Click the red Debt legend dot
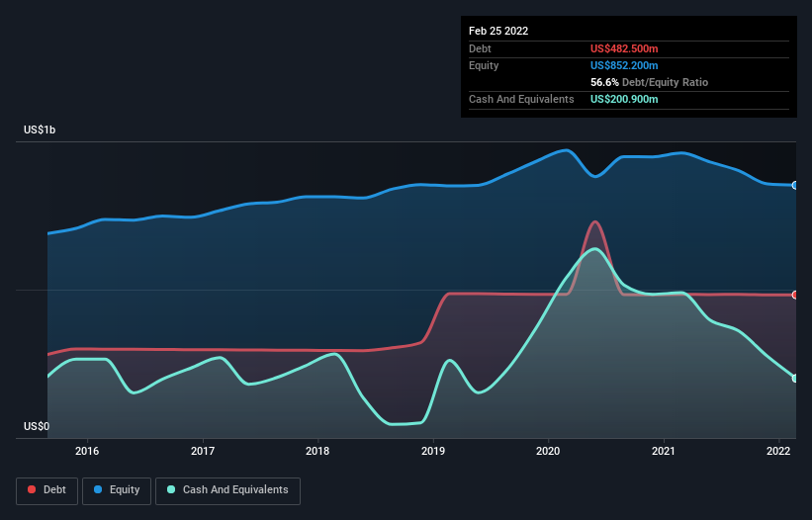The width and height of the screenshot is (812, 520). [32, 489]
